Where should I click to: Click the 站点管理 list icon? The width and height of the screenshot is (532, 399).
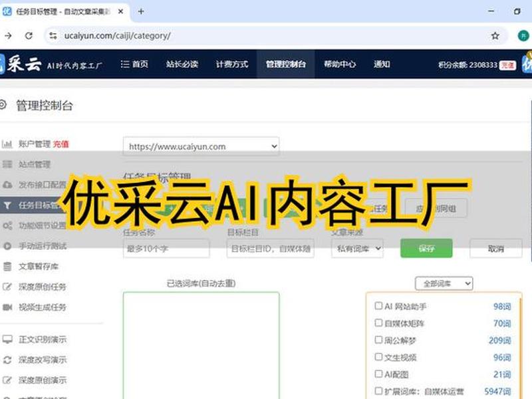[x=7, y=164]
